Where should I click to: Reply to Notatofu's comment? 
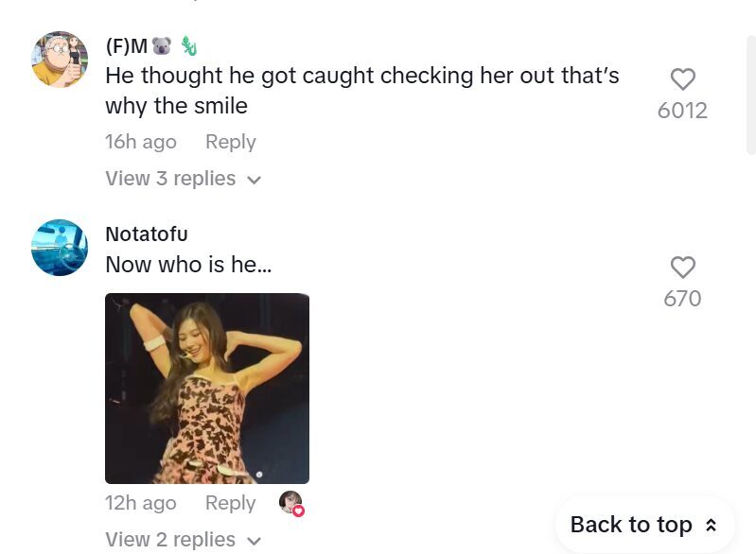[x=231, y=503]
